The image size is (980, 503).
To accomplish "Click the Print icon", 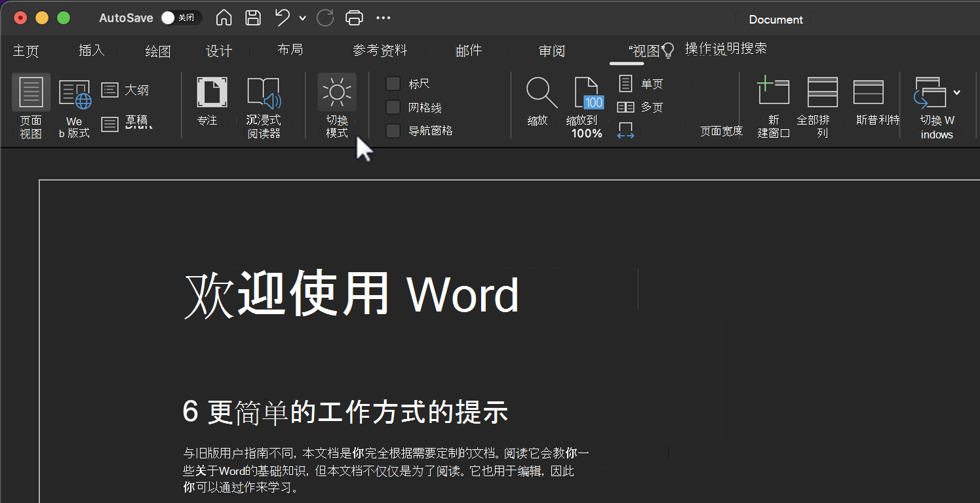I will (354, 18).
